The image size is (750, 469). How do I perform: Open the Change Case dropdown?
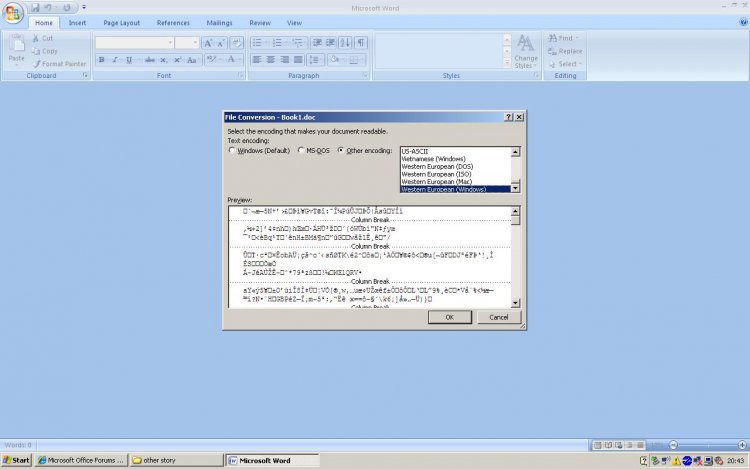coord(192,60)
